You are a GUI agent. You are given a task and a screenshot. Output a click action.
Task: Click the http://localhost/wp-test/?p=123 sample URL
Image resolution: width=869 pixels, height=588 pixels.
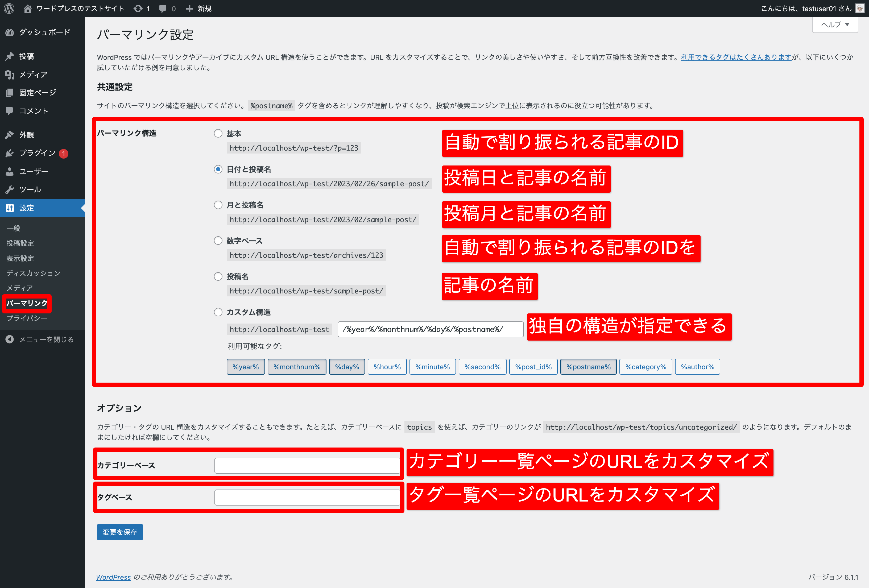point(294,148)
